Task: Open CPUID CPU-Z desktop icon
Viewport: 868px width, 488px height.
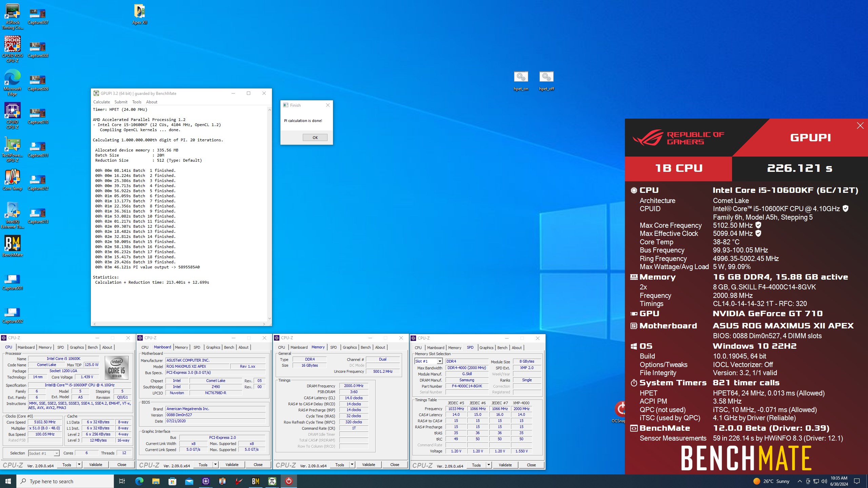Action: point(13,116)
